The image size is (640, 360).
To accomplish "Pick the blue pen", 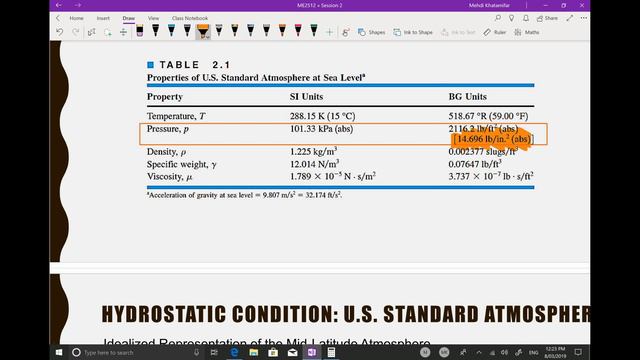I will [x=171, y=31].
